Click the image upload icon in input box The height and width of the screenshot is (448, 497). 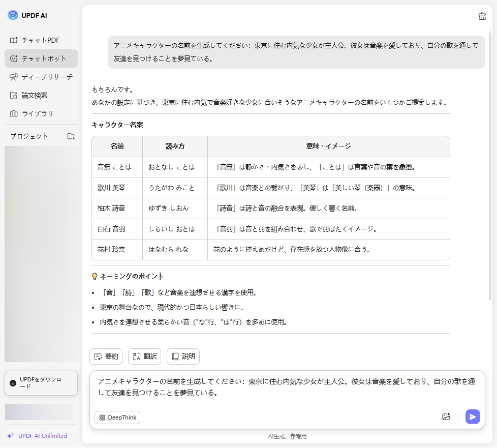446,417
